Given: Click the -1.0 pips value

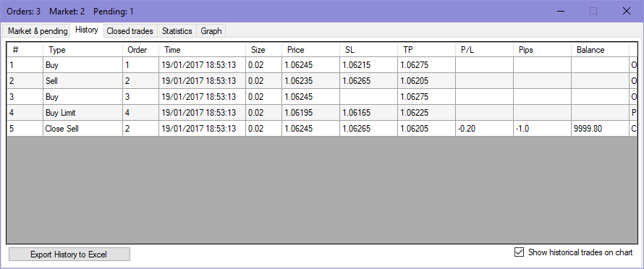Looking at the screenshot, I should pyautogui.click(x=542, y=129).
